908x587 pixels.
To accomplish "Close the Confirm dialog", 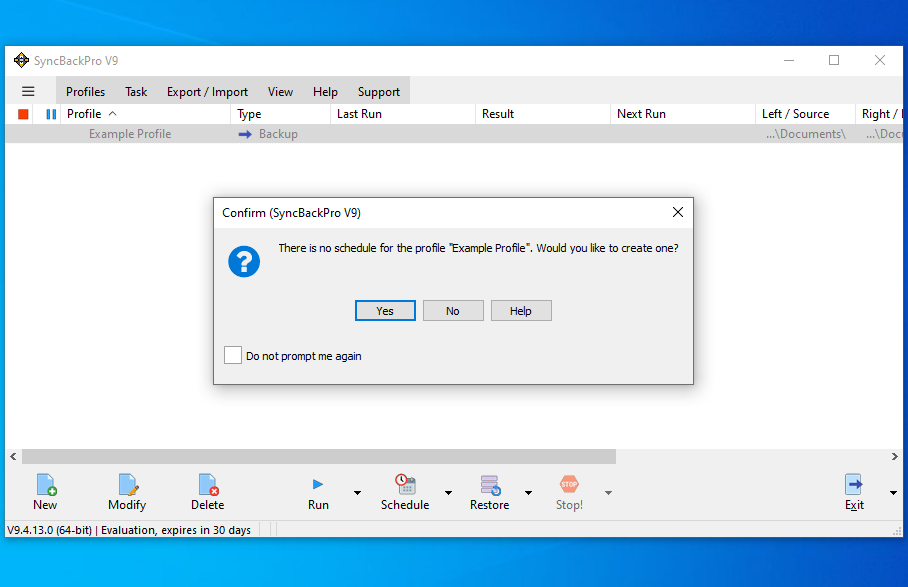I will 678,212.
